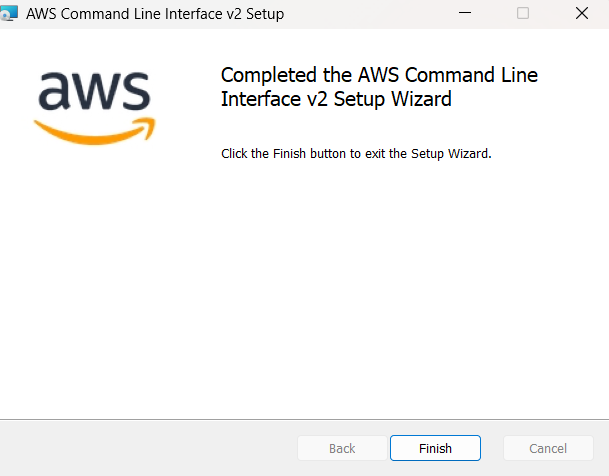Click the gray footer area left of Back
The image size is (609, 476).
click(x=148, y=448)
